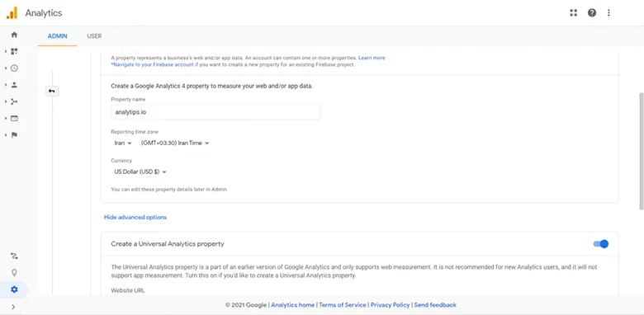This screenshot has height=315, width=644.
Task: Open the Conversions flag icon
Action: pos(14,135)
